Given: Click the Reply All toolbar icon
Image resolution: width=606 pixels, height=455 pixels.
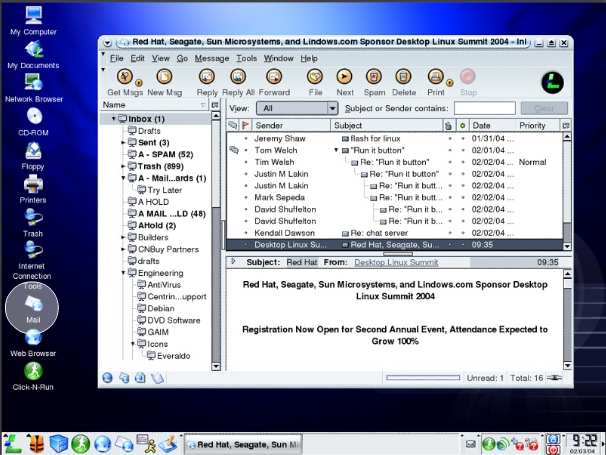Looking at the screenshot, I should (238, 77).
